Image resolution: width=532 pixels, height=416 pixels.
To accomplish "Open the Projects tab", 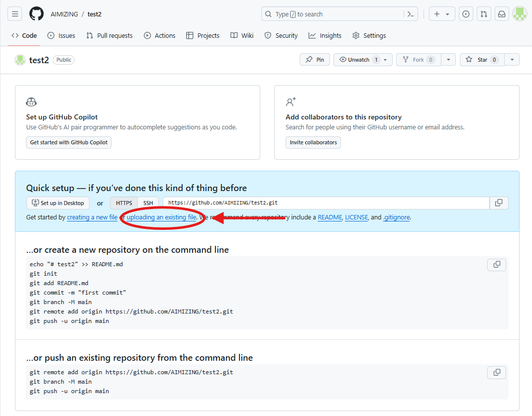I will pyautogui.click(x=203, y=36).
